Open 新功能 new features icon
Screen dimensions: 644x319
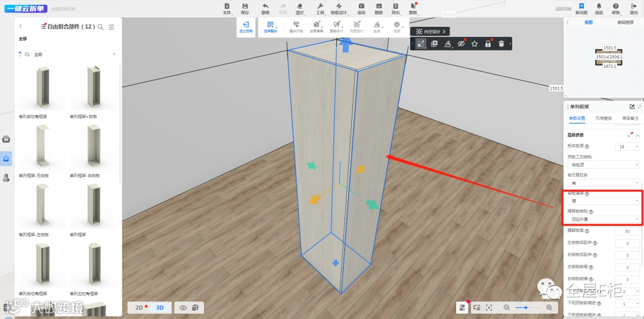[581, 8]
